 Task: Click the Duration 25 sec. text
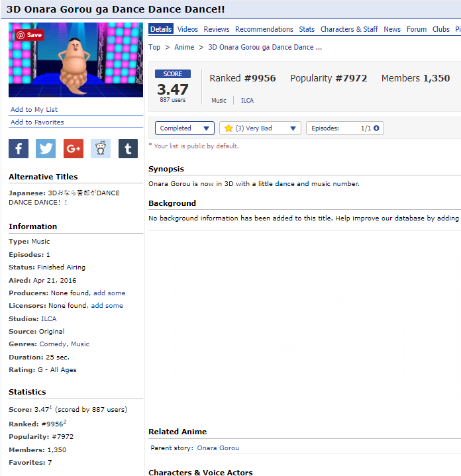39,357
